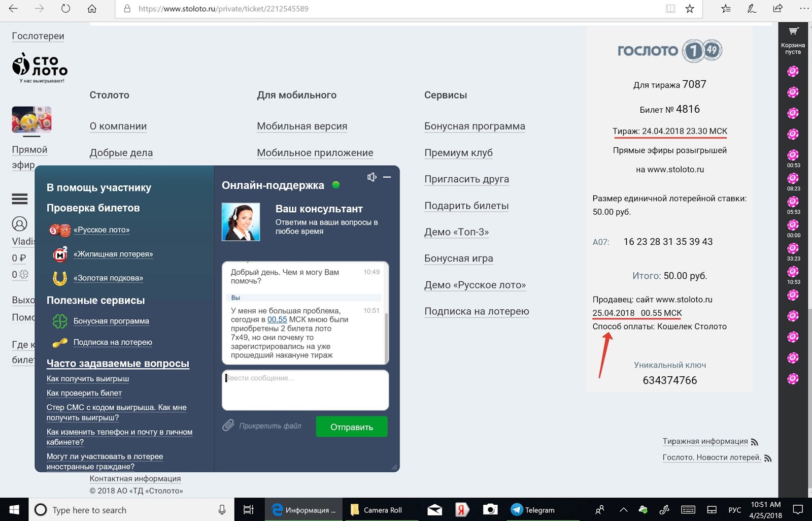Click the Housing lottery ball icon
This screenshot has width=812, height=521.
click(60, 254)
